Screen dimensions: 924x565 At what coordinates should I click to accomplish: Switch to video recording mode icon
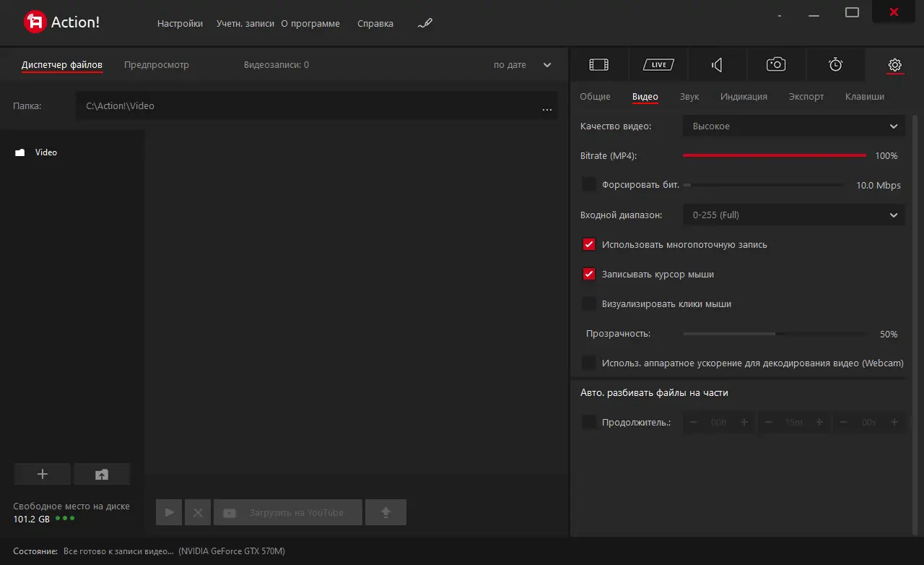[598, 65]
